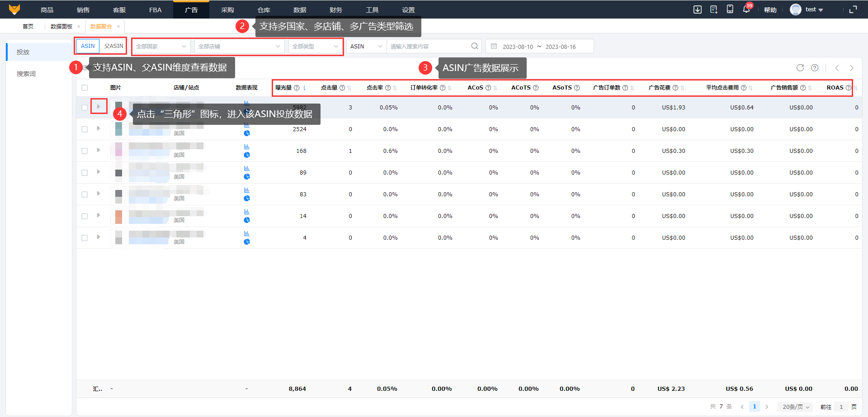
Task: Open the 帮助 help link
Action: [x=770, y=10]
